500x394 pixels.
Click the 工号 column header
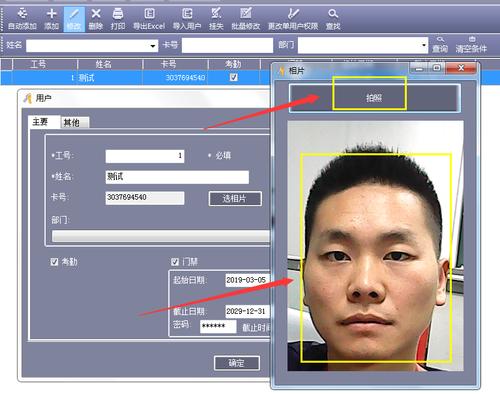coord(45,64)
